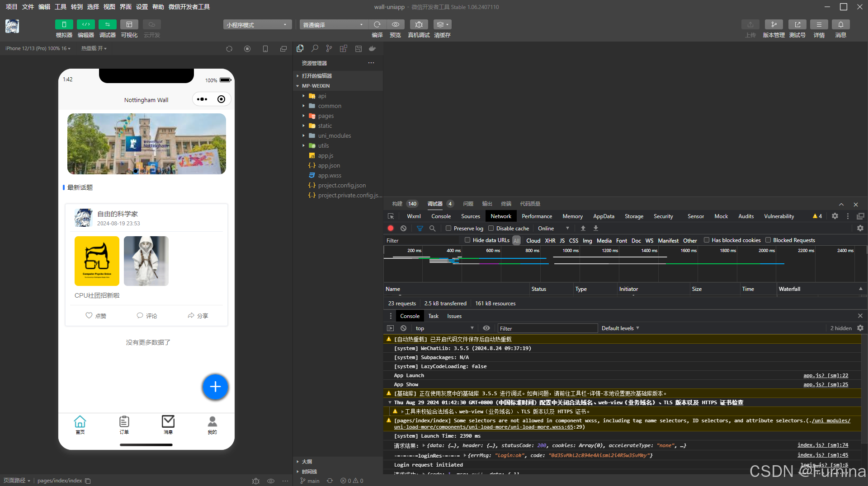Clear the network request log
This screenshot has width=868, height=486.
click(x=403, y=228)
